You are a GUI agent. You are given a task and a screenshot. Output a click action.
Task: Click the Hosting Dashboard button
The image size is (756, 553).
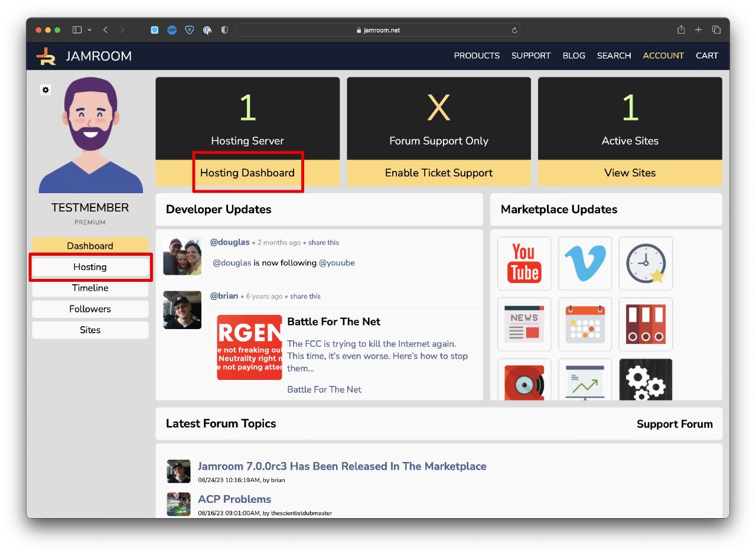[x=247, y=173]
